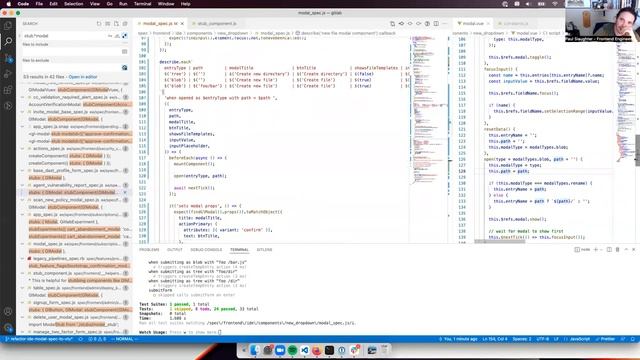The height and width of the screenshot is (360, 640).
Task: Open the Terminal menu in menu bar
Action: point(142,4)
